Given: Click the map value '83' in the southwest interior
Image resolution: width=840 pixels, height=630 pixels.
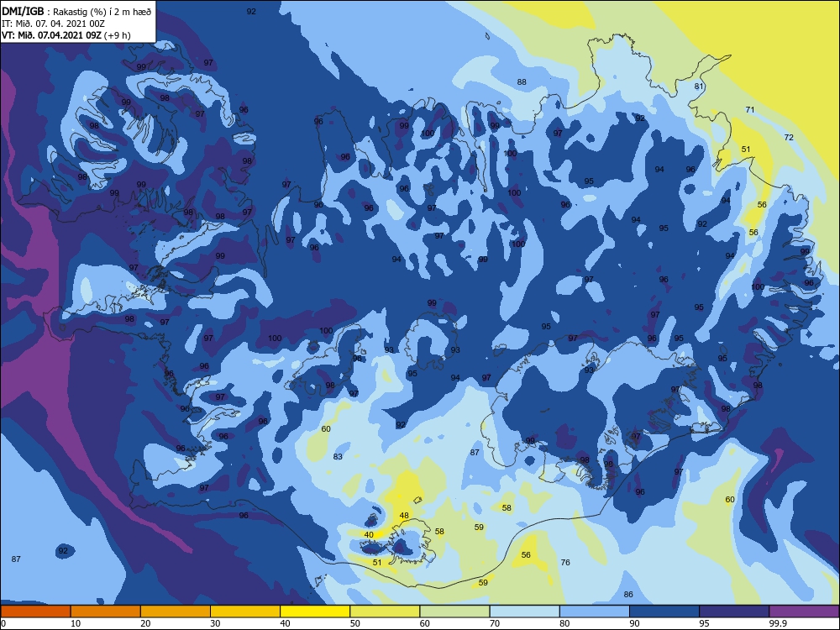Looking at the screenshot, I should coord(338,456).
